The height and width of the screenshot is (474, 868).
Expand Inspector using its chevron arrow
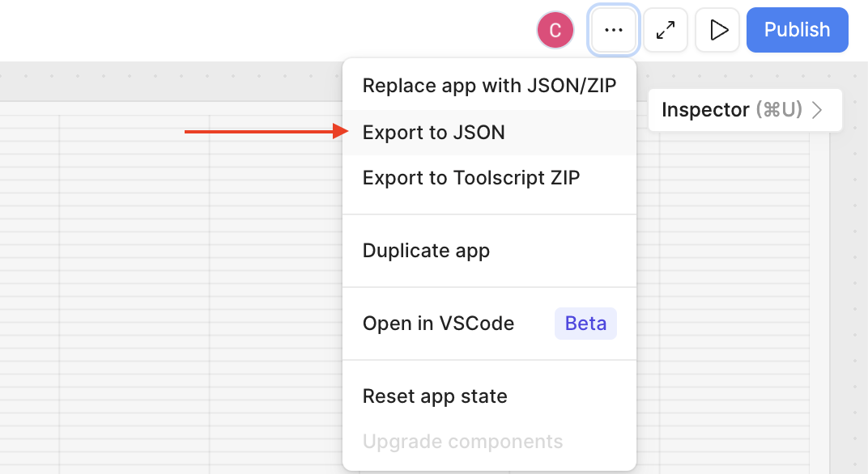817,110
